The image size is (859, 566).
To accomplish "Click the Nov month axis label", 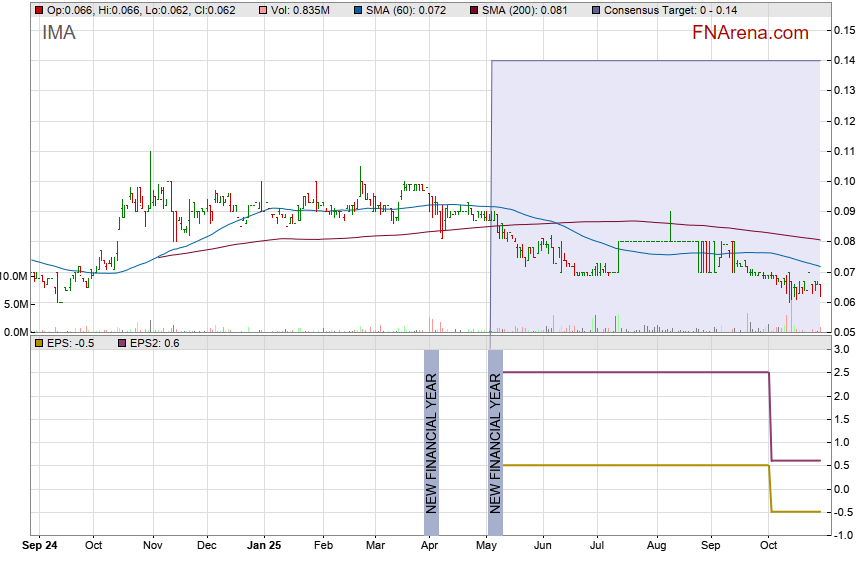I will [153, 547].
